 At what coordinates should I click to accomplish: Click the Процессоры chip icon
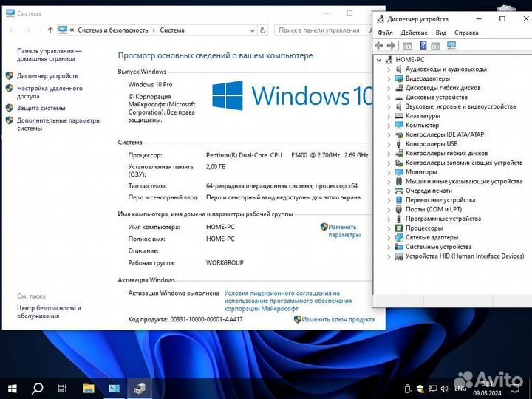pyautogui.click(x=399, y=228)
